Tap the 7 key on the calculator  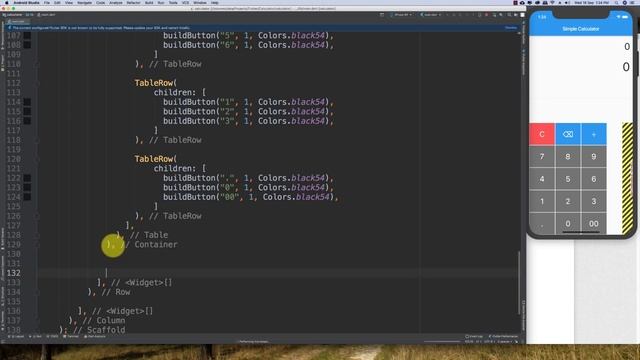(542, 156)
